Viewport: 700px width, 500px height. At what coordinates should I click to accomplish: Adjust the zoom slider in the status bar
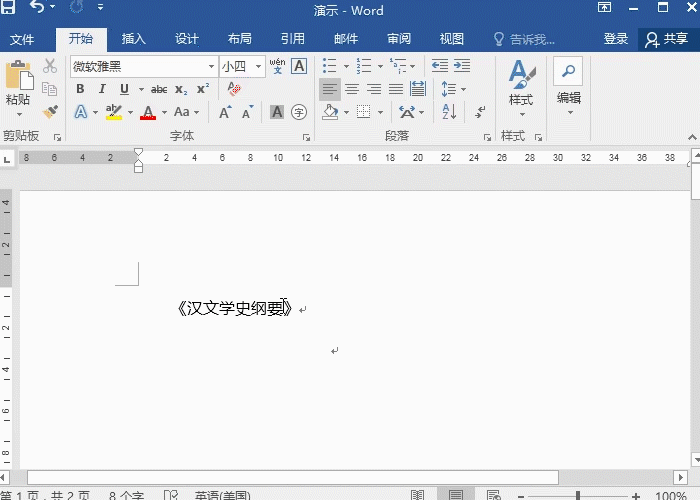[578, 495]
